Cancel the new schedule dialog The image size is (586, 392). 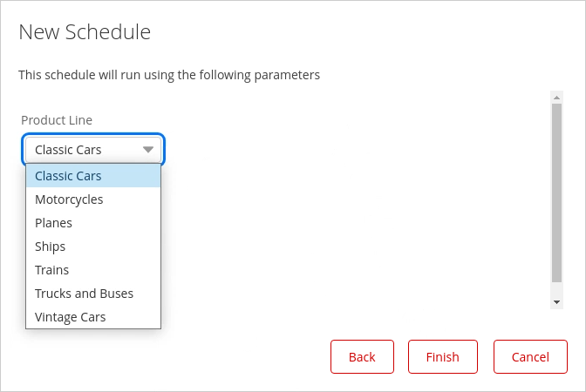tap(530, 356)
